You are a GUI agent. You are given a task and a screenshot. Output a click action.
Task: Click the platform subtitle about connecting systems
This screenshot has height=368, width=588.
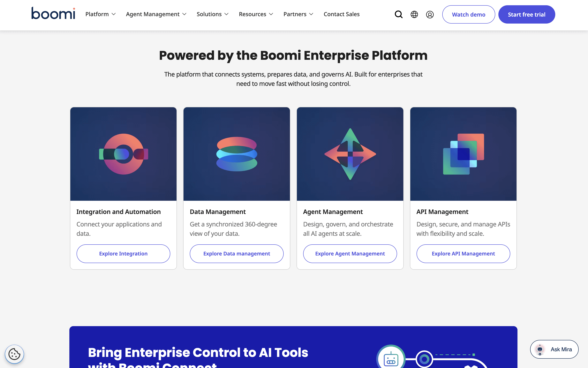(x=293, y=79)
